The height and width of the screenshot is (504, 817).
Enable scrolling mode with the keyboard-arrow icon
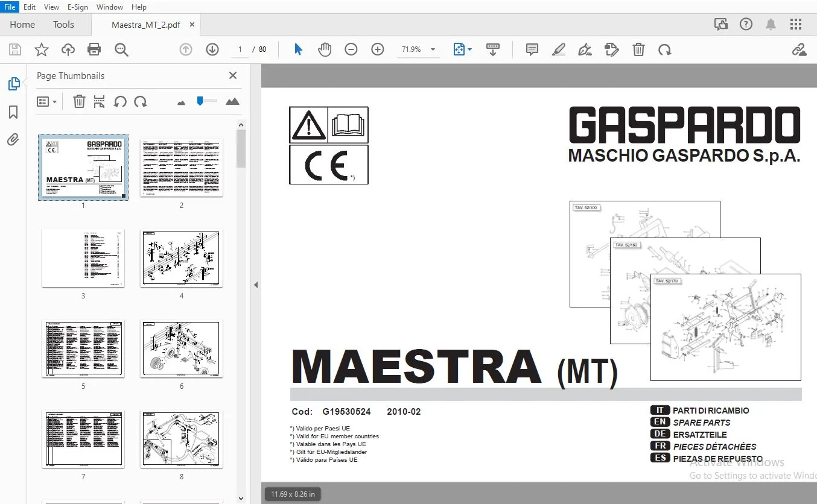coord(493,49)
